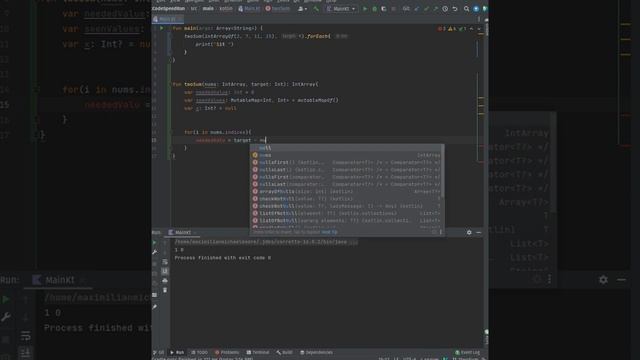The width and height of the screenshot is (640, 360).
Task: Choose the 'arrayOfNulls' completion suggestion
Action: tap(347, 191)
